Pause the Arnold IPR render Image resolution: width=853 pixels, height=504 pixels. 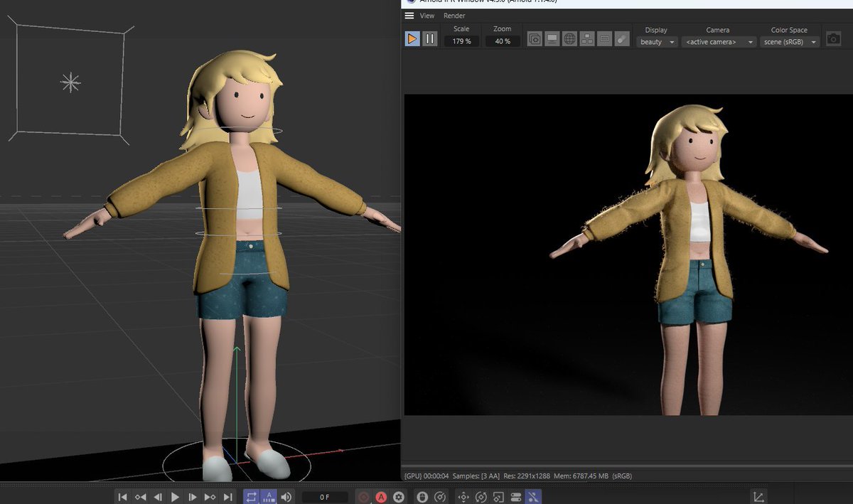coord(430,38)
